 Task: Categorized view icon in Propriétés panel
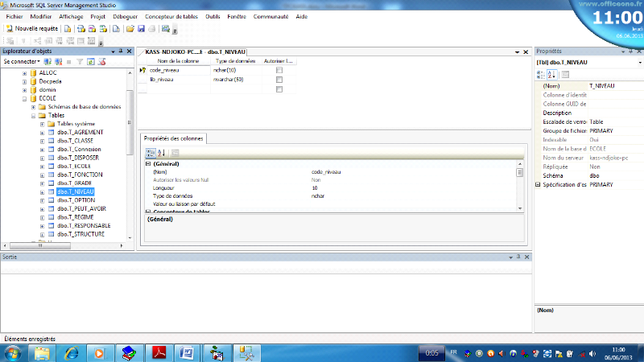(x=540, y=75)
